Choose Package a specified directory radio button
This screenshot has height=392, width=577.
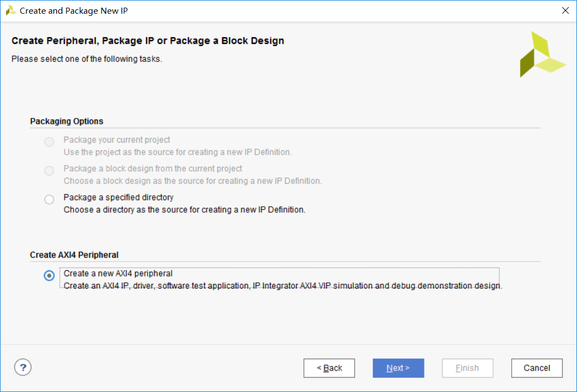tap(49, 200)
